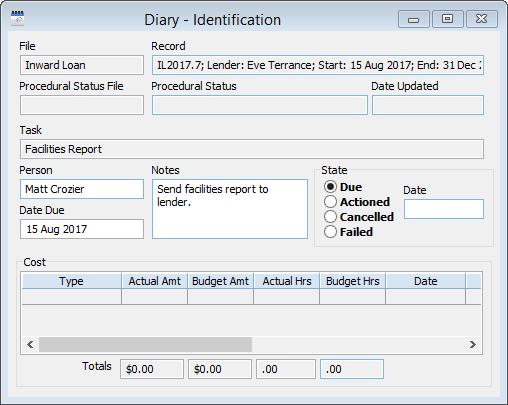
Task: Click the Actual Amt column header
Action: (x=155, y=281)
